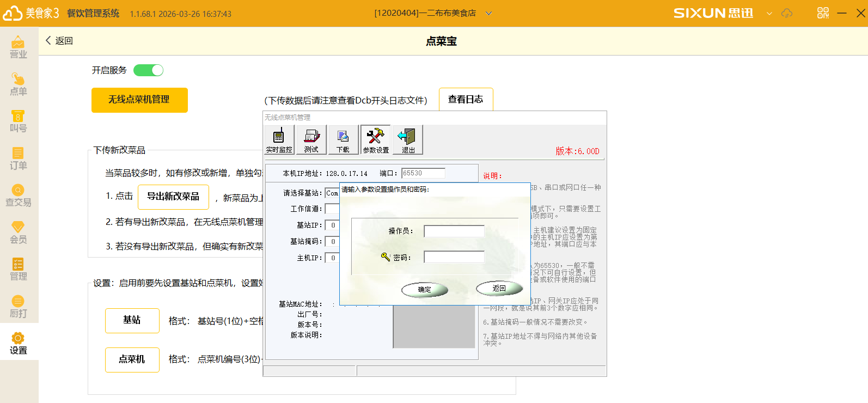Click the cloud sync icon
Image resolution: width=868 pixels, height=403 pixels.
coord(787,13)
